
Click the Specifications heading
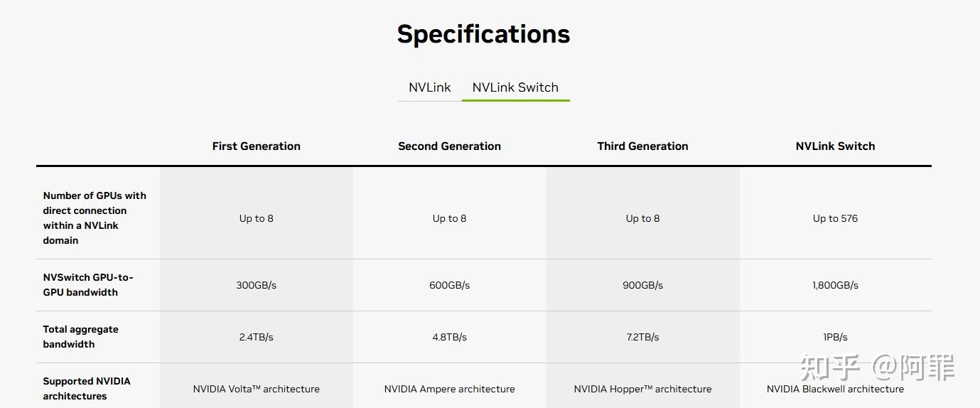pyautogui.click(x=483, y=34)
